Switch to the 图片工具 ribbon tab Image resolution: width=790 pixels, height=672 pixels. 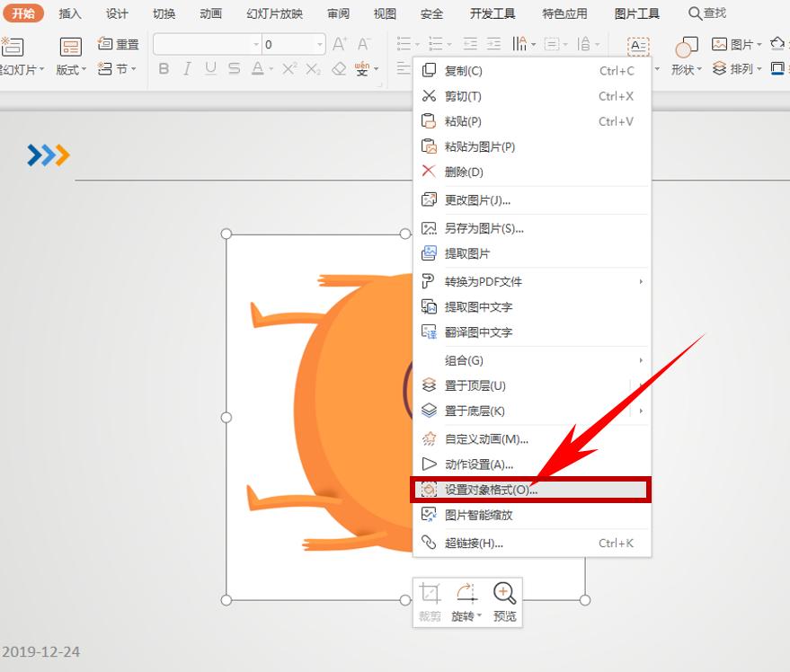pyautogui.click(x=636, y=13)
